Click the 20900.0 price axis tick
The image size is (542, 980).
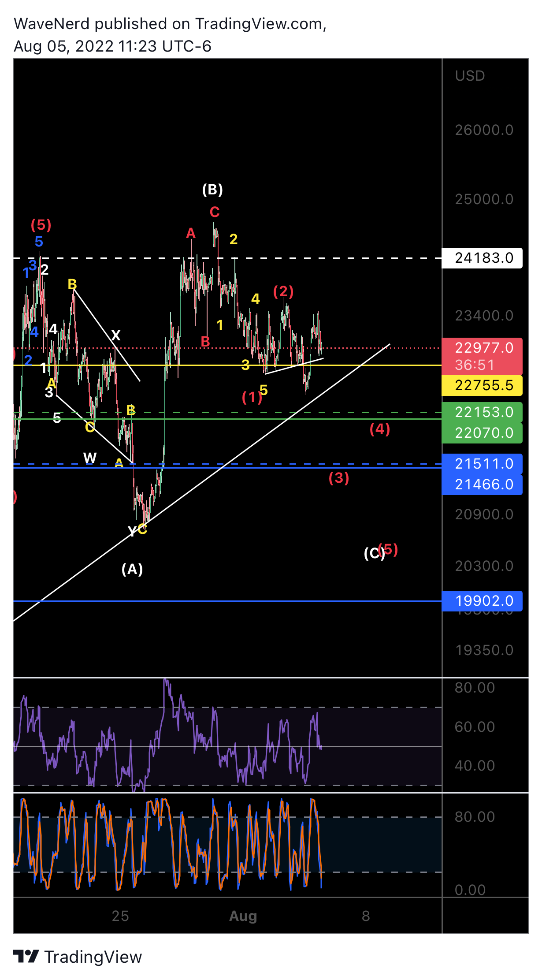pos(484,514)
